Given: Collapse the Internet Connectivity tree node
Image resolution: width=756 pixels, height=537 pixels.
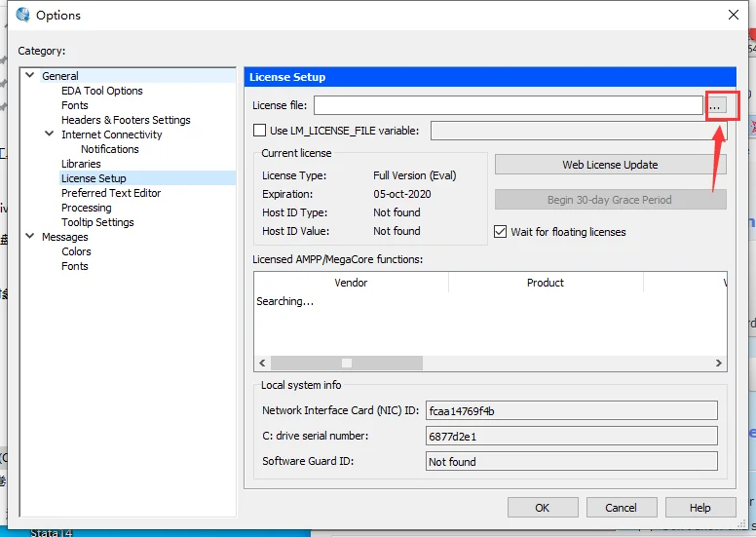Looking at the screenshot, I should coord(49,134).
